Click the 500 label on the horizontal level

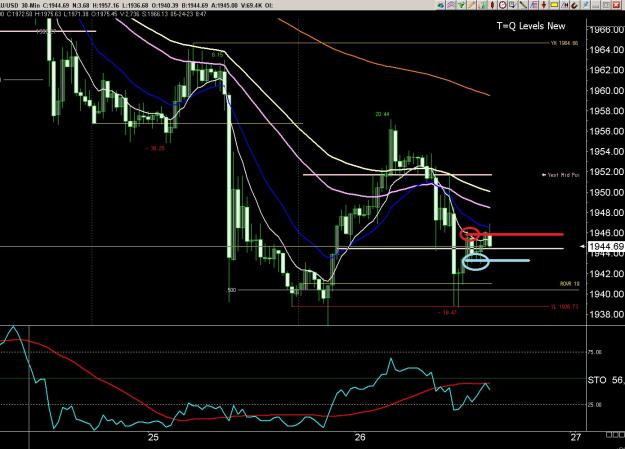[x=232, y=290]
